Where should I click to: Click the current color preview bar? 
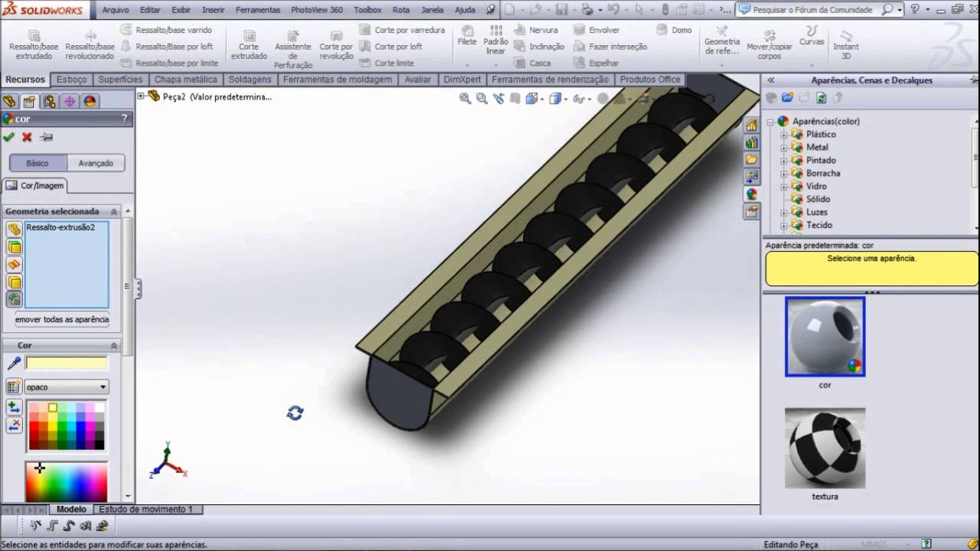[67, 364]
